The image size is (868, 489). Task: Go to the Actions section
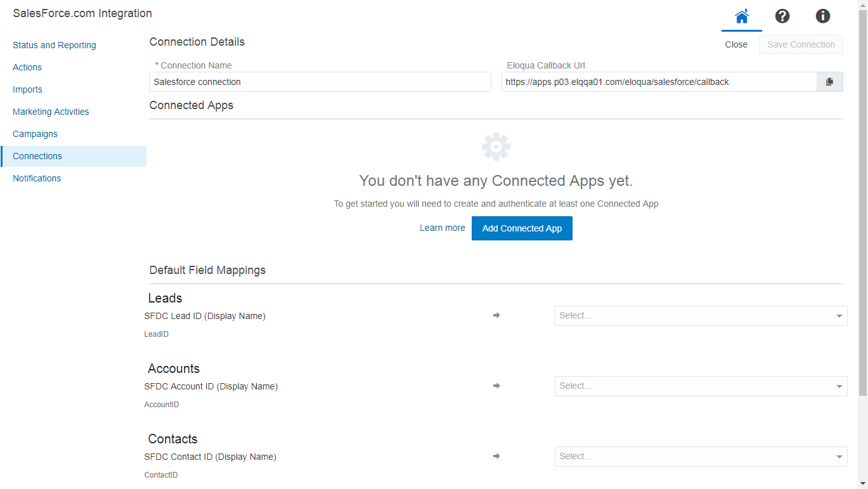click(27, 67)
